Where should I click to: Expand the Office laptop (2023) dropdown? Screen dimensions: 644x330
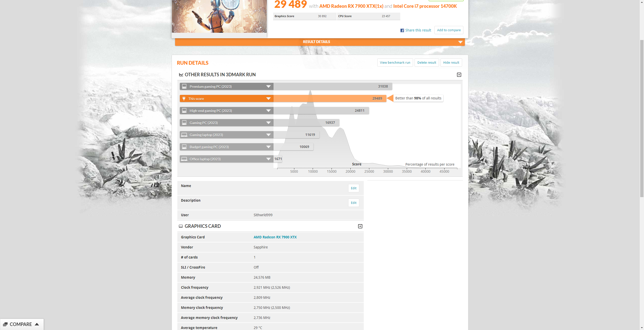[268, 159]
